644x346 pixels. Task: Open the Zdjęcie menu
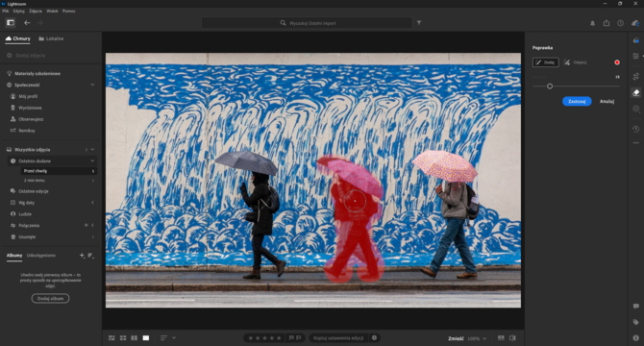[x=36, y=12]
